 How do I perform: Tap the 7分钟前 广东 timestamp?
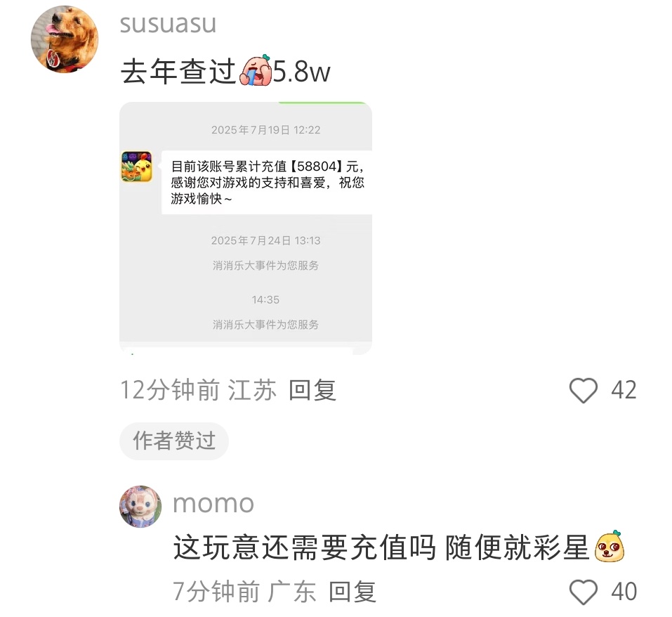coord(244,592)
